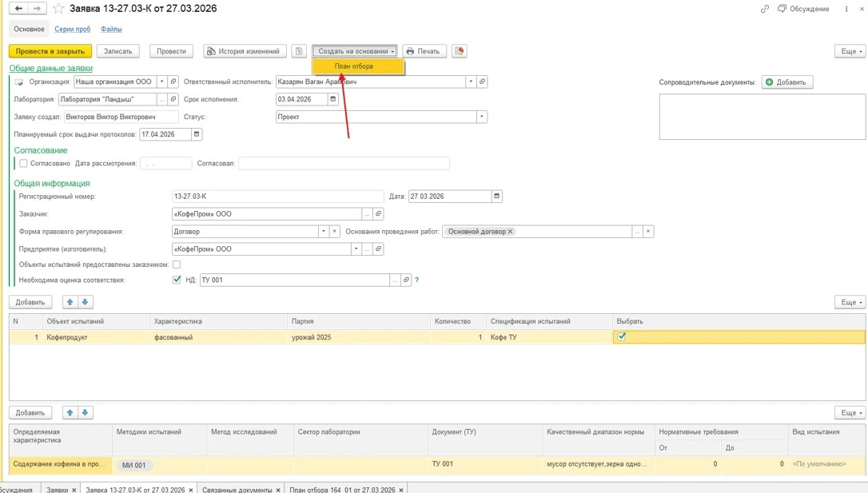Tick the Согласовано checkbox
The image size is (868, 493).
23,163
